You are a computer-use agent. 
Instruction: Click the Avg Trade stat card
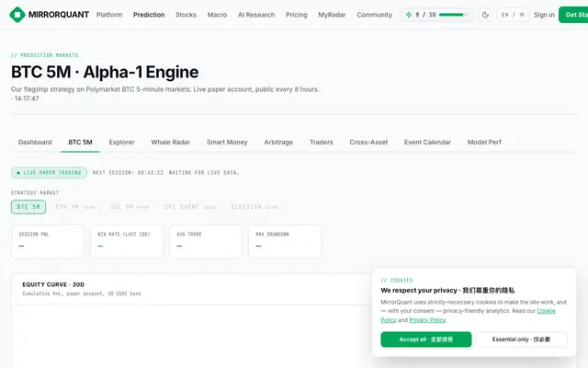pos(206,241)
